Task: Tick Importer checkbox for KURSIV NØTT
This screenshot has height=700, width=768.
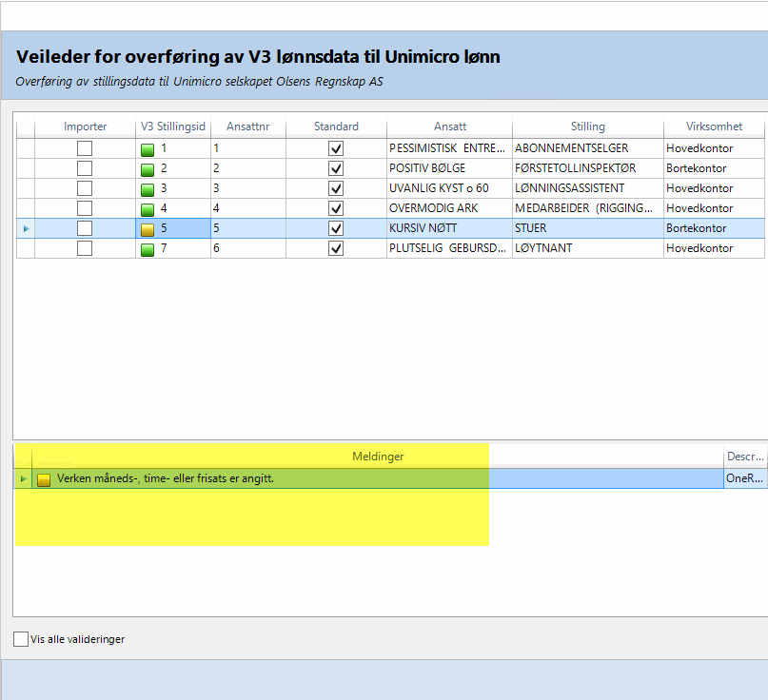Action: 85,228
